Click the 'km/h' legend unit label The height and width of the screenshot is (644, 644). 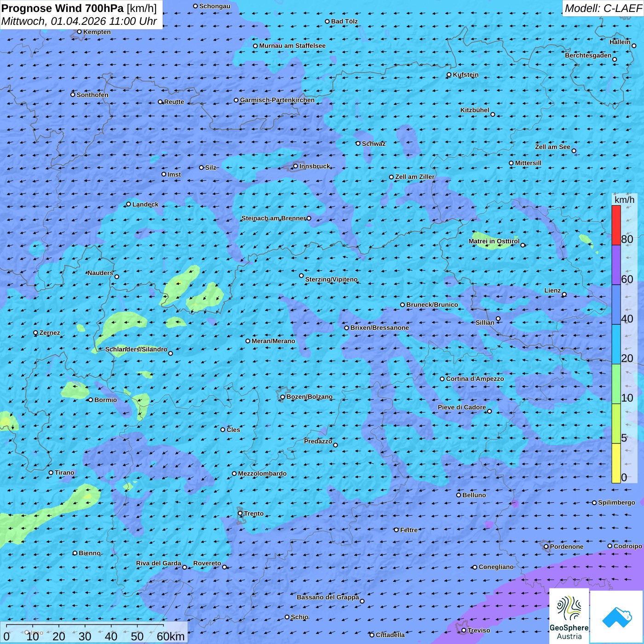(x=624, y=200)
